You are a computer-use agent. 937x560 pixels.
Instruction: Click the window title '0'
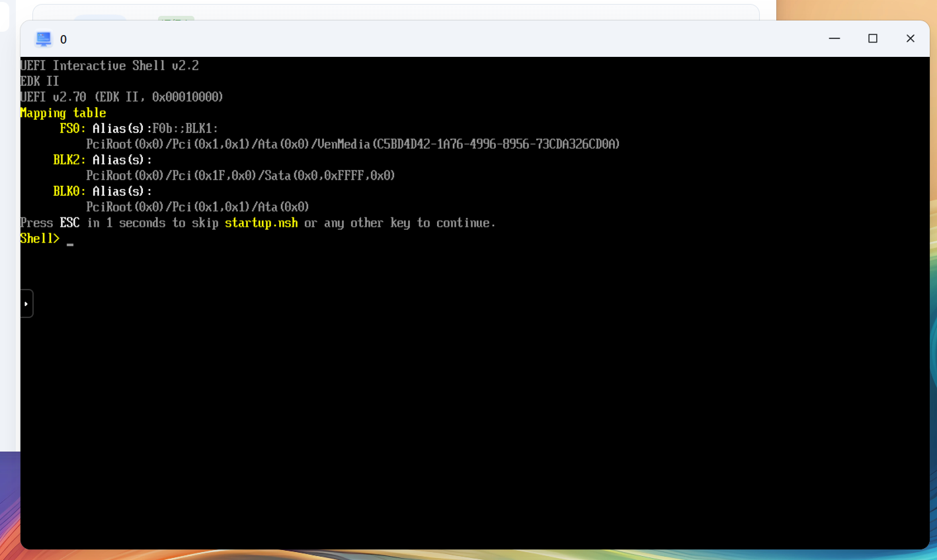click(63, 40)
